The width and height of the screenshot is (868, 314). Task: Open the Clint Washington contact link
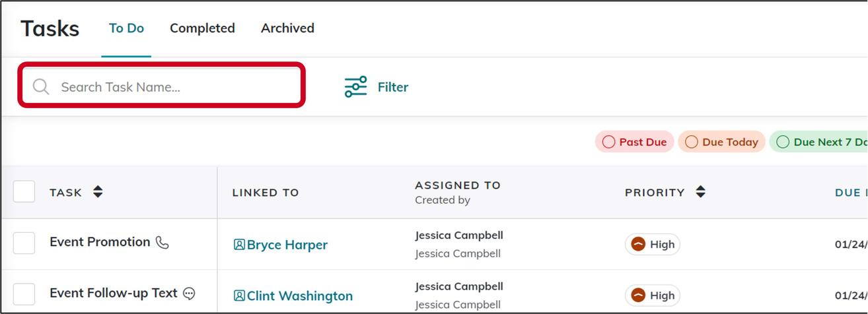pyautogui.click(x=299, y=296)
